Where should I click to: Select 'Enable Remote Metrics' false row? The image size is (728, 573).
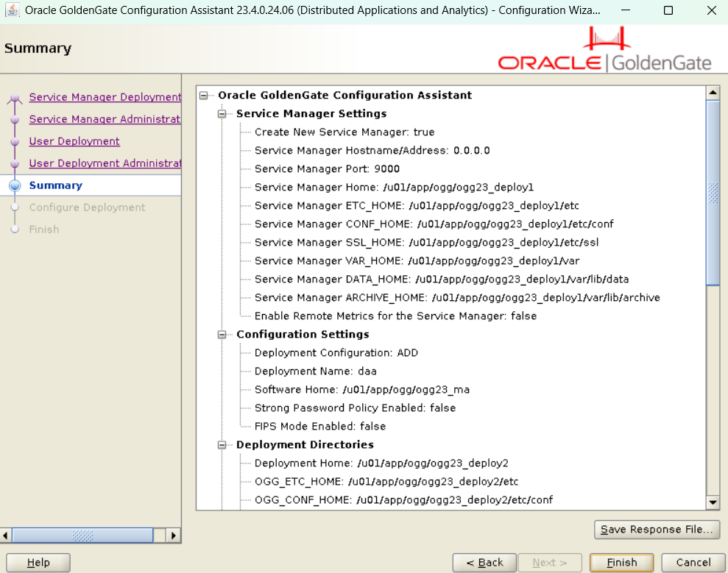tap(395, 316)
